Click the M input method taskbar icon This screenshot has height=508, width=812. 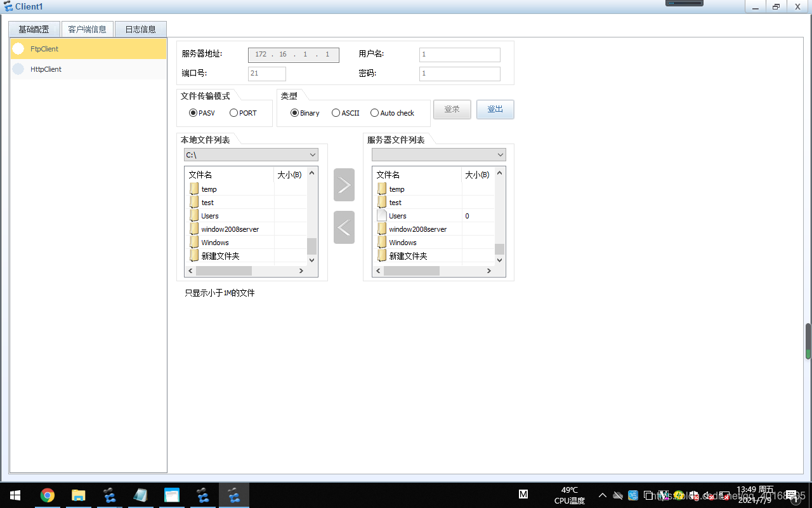(x=523, y=495)
